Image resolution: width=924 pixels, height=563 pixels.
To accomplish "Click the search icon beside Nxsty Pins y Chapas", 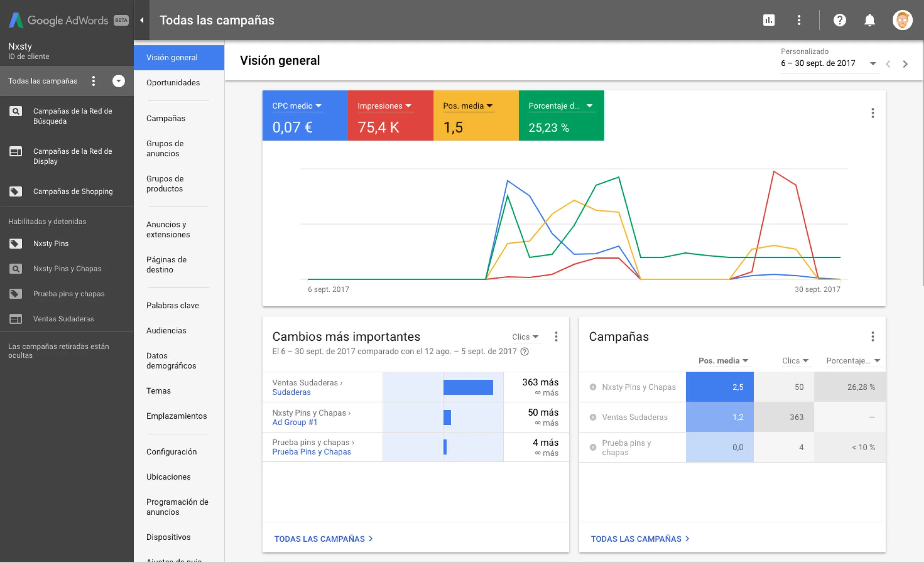I will 16,269.
